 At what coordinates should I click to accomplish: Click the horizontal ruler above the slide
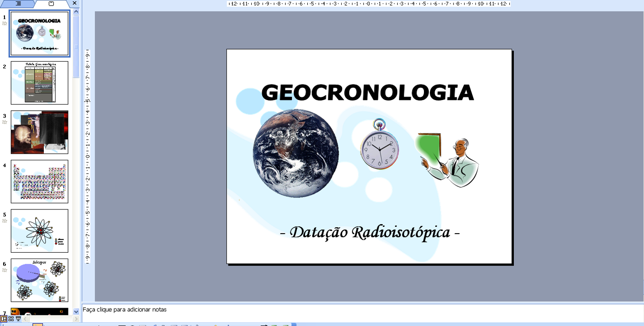pyautogui.click(x=369, y=4)
